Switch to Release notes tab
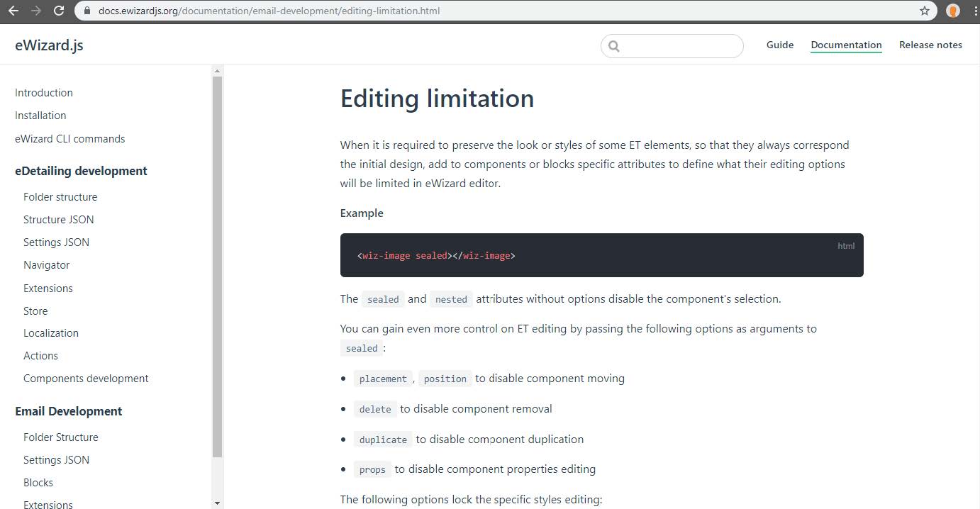Image resolution: width=980 pixels, height=509 pixels. tap(930, 45)
